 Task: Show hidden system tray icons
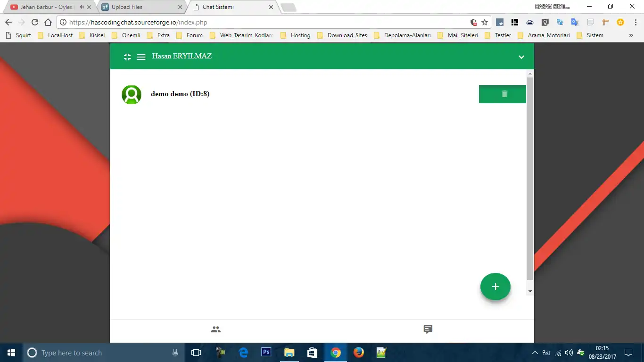click(x=535, y=353)
